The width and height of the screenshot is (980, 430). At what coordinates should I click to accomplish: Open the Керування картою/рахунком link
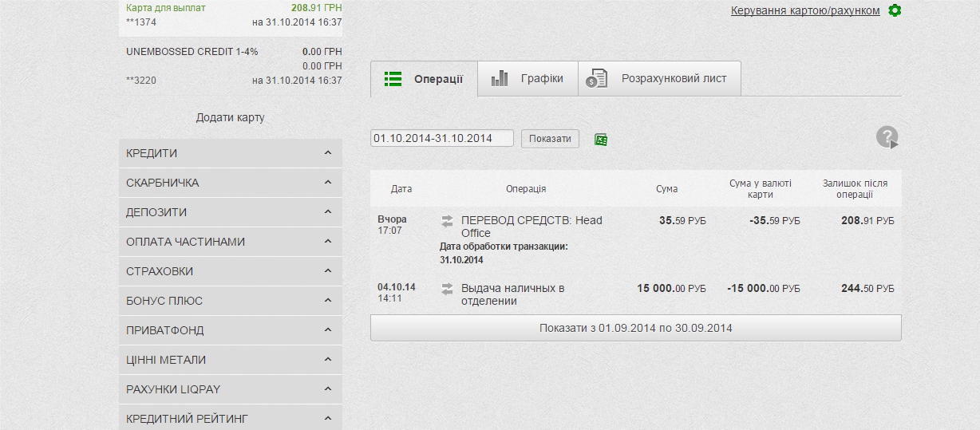(x=804, y=11)
